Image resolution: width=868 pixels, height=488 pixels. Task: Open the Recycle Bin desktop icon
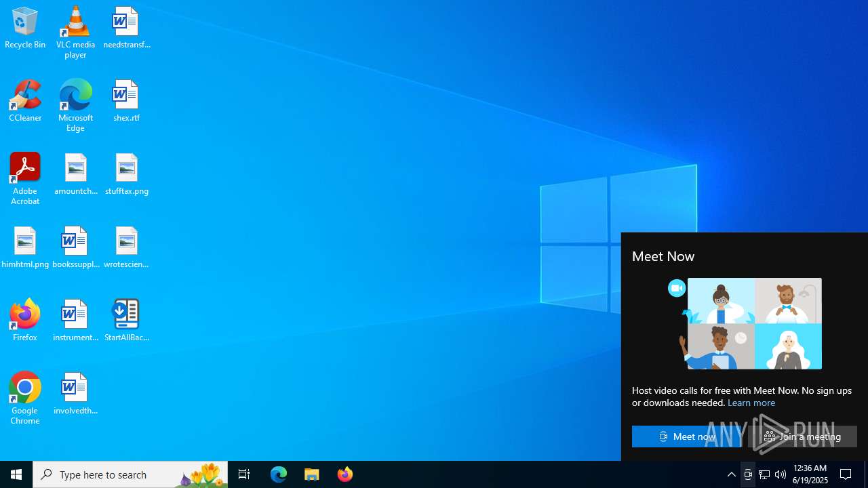[x=25, y=28]
